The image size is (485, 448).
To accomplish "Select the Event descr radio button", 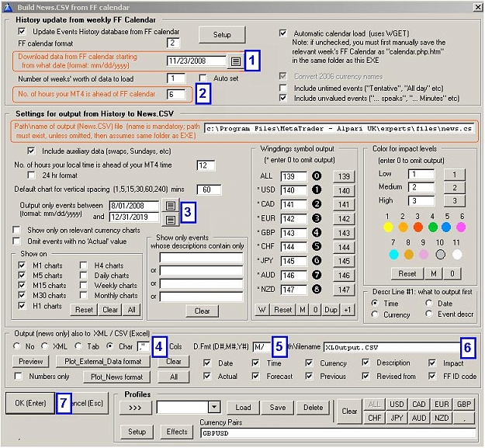I will click(428, 314).
